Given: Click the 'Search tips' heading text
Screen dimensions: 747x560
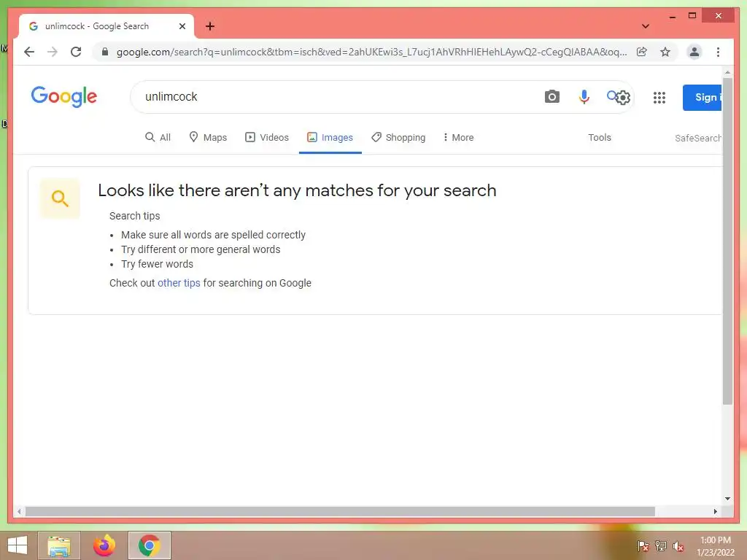Looking at the screenshot, I should point(134,216).
